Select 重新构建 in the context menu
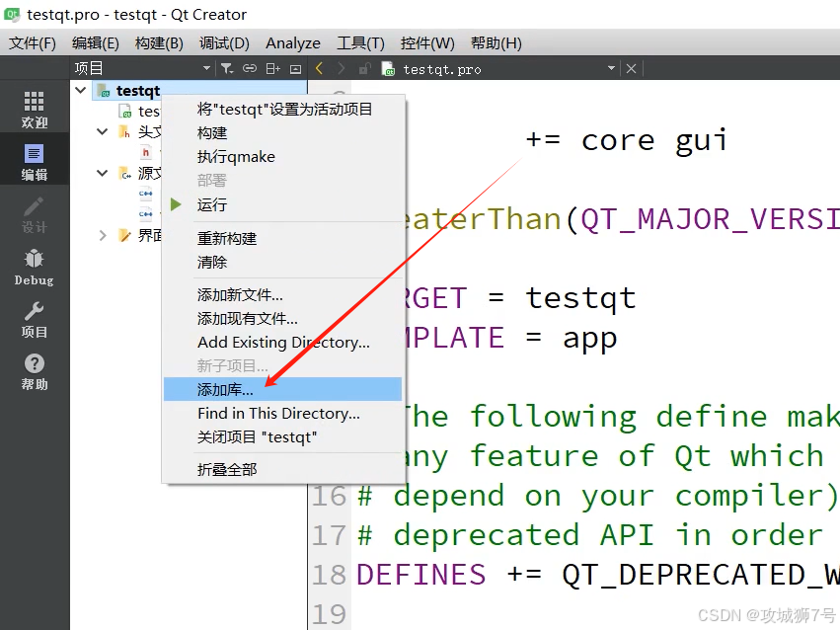Screen dimensions: 840x630 click(x=283, y=238)
